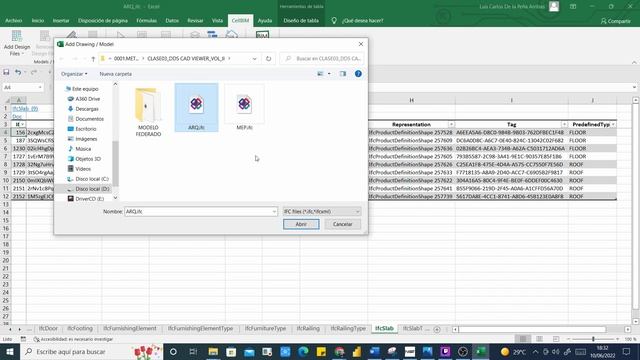Click the Abrir button
The image size is (640, 360).
tap(301, 224)
